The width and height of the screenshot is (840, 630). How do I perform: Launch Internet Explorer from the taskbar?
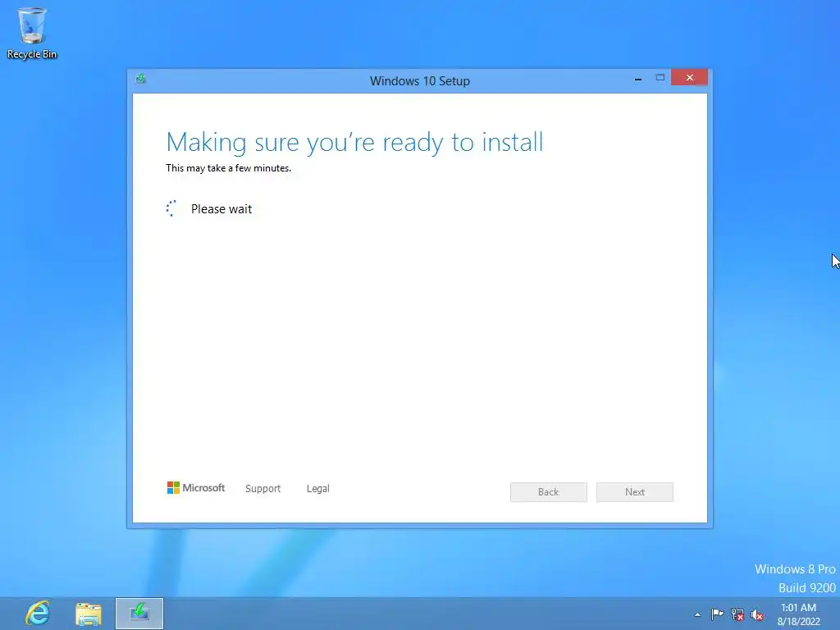[x=38, y=614]
